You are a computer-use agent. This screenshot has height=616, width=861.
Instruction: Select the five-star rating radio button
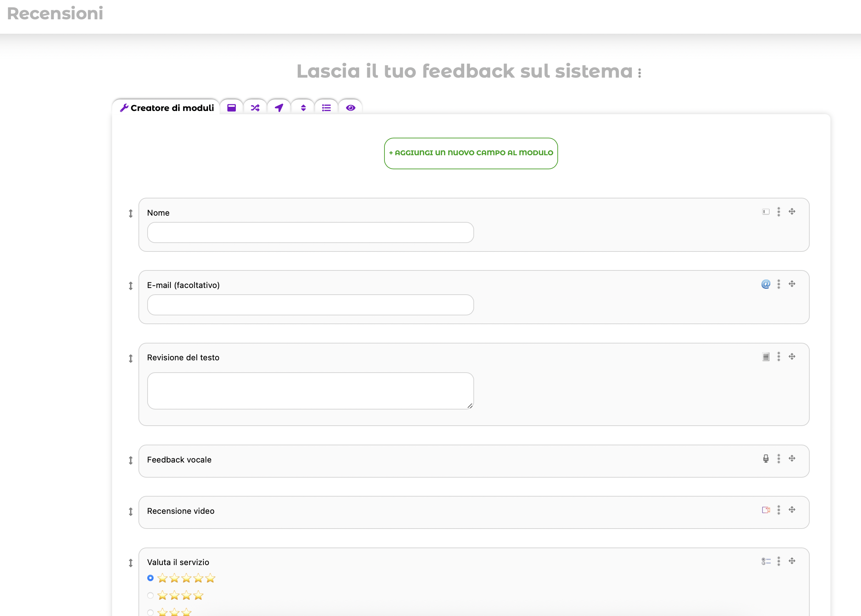click(x=150, y=578)
